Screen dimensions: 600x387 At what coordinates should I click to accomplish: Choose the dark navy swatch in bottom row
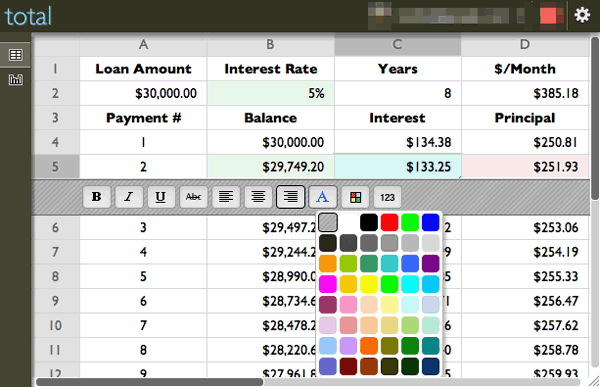pyautogui.click(x=430, y=367)
